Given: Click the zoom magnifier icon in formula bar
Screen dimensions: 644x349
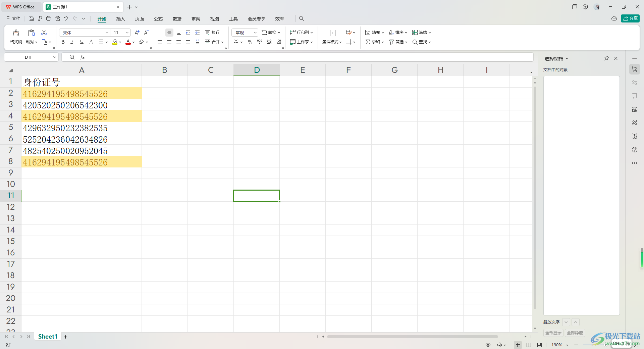Looking at the screenshot, I should coord(72,57).
